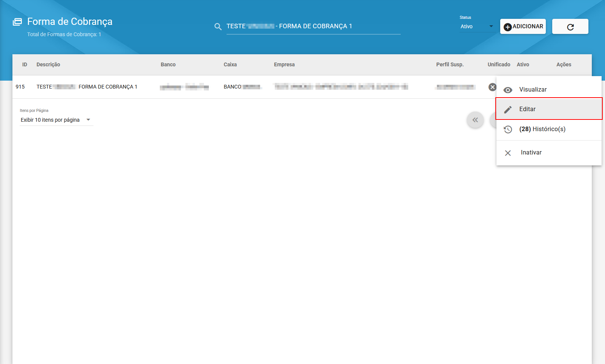This screenshot has width=605, height=364.
Task: Click the Forma de Cobrança title icon
Action: [x=17, y=22]
